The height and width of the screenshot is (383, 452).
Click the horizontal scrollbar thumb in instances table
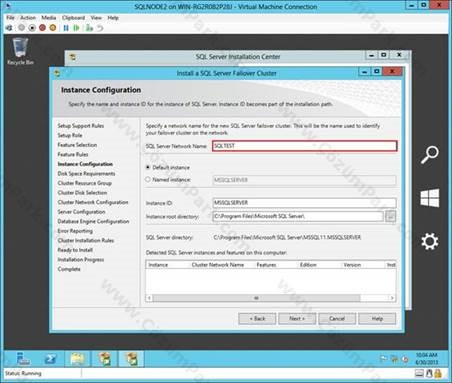click(256, 298)
